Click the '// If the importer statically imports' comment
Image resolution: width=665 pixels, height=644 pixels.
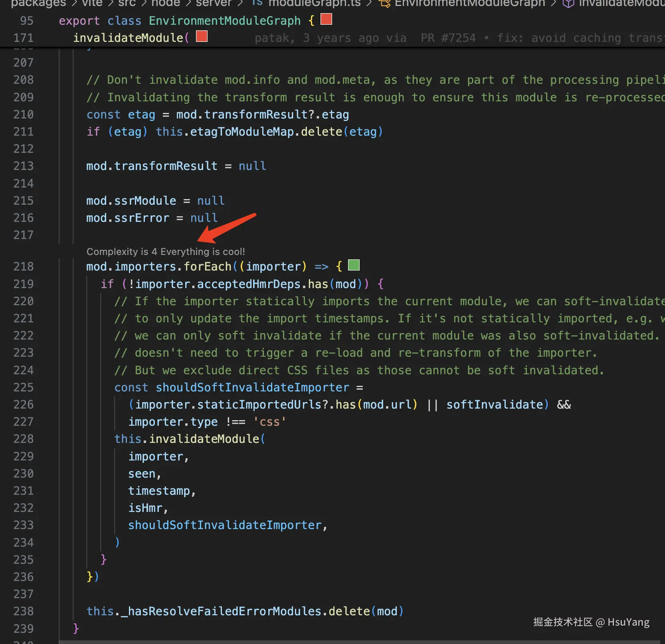click(x=390, y=301)
